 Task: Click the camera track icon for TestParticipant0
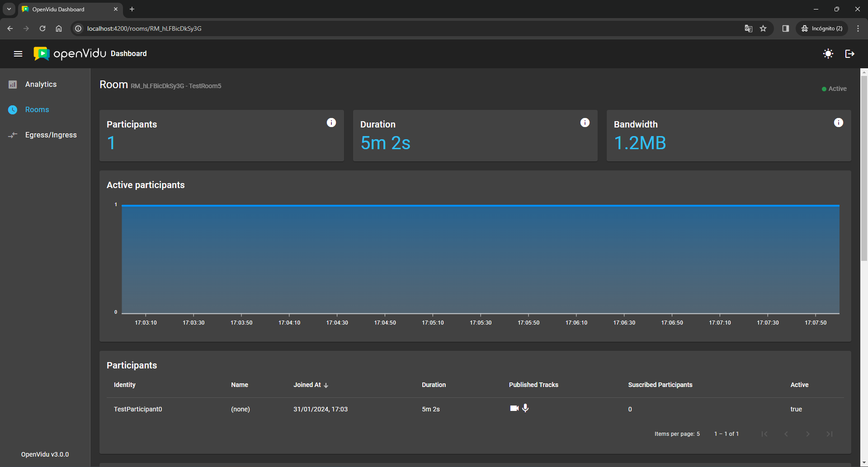[x=514, y=408]
